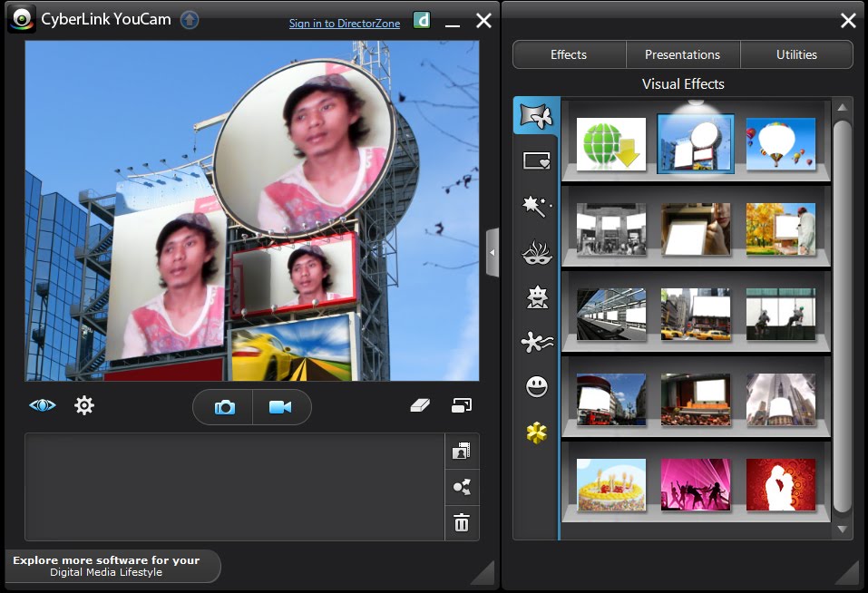Take a snapshot with the camera button
Image resolution: width=868 pixels, height=593 pixels.
(x=224, y=408)
